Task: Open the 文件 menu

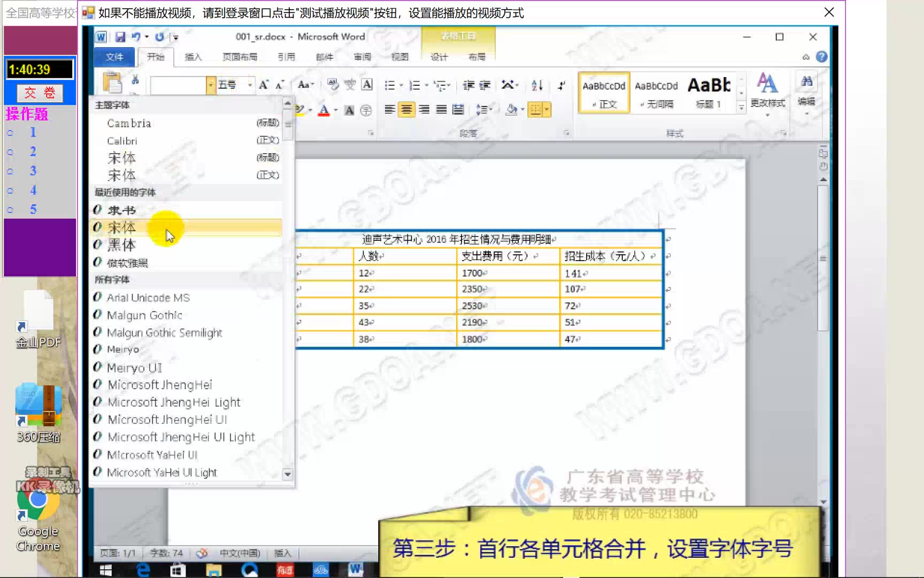Action: click(x=114, y=57)
